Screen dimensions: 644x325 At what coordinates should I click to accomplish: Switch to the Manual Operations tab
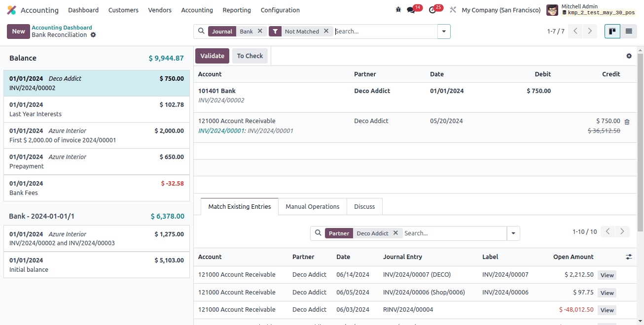pos(313,207)
